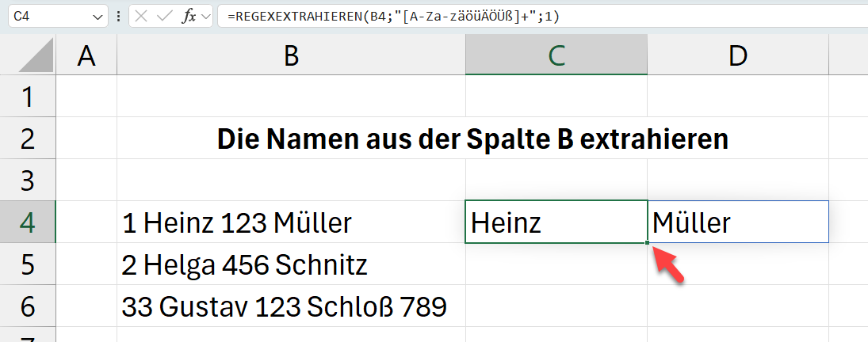Select row 2 header
Screen dimensions: 868x342
point(29,139)
